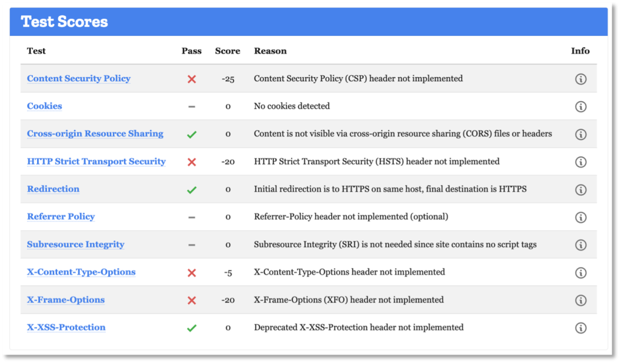Click the green check mark for Redirection
This screenshot has width=622, height=364.
point(192,189)
